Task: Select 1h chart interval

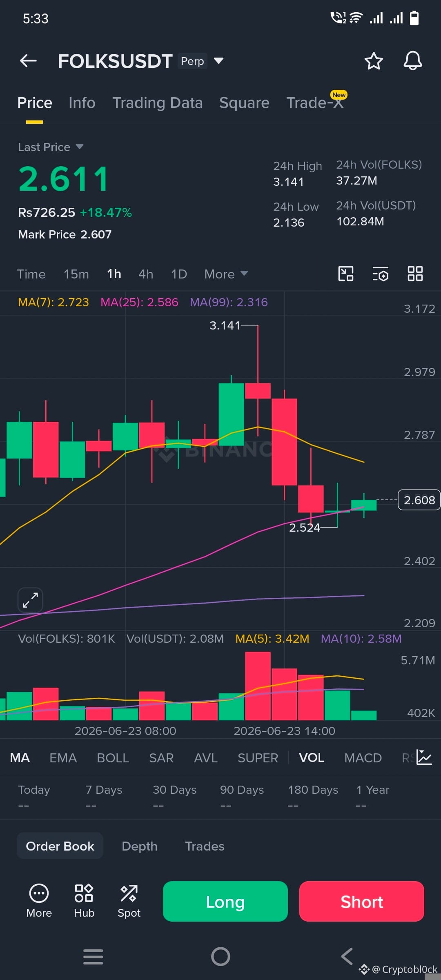Action: click(114, 274)
